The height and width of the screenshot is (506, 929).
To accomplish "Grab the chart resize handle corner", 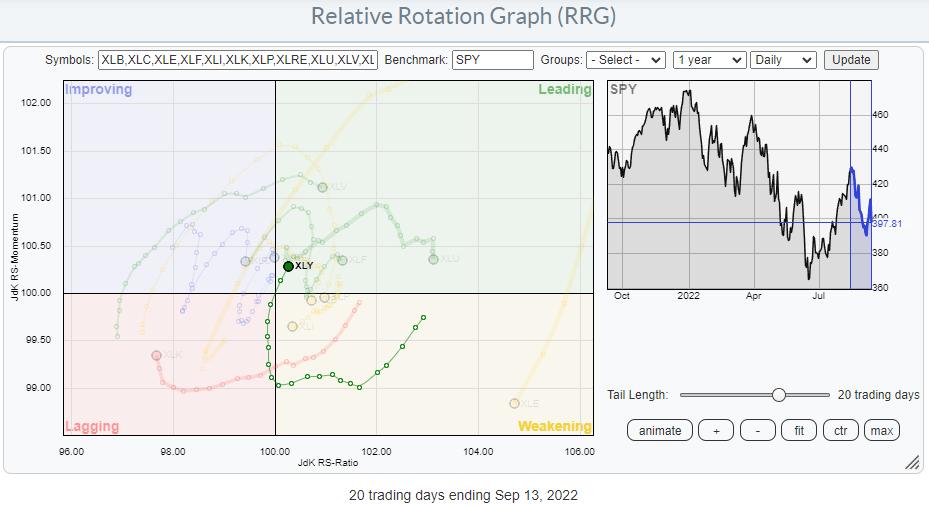I will 911,463.
